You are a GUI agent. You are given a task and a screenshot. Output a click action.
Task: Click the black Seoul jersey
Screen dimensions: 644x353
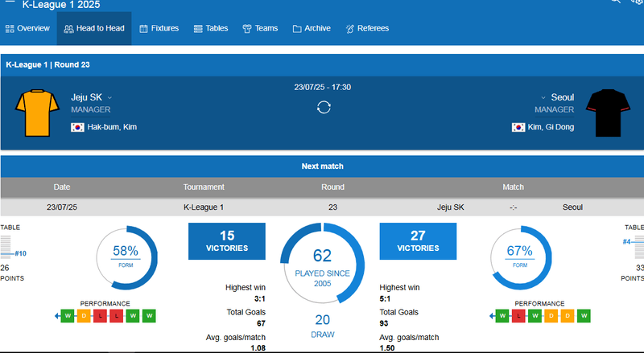(x=608, y=113)
